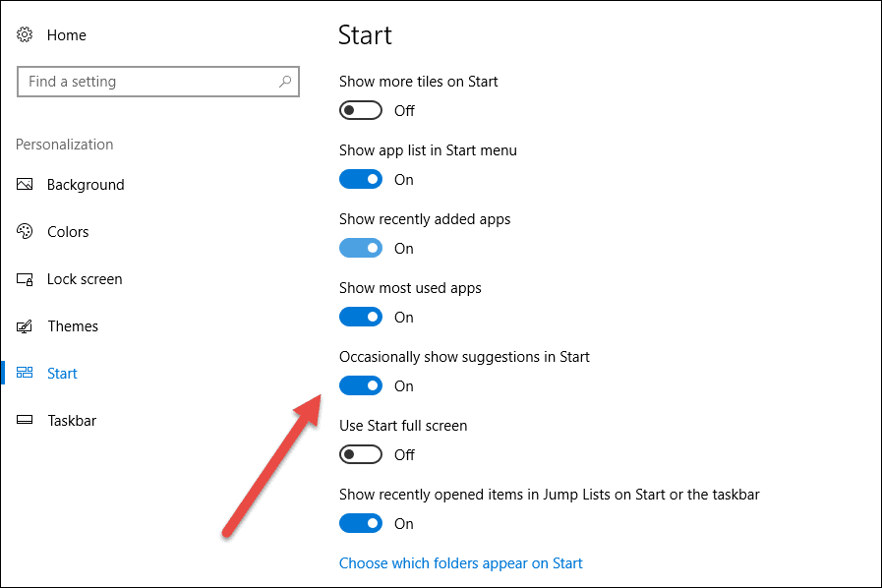Select Themes in the sidebar
This screenshot has height=588, width=882.
point(73,326)
